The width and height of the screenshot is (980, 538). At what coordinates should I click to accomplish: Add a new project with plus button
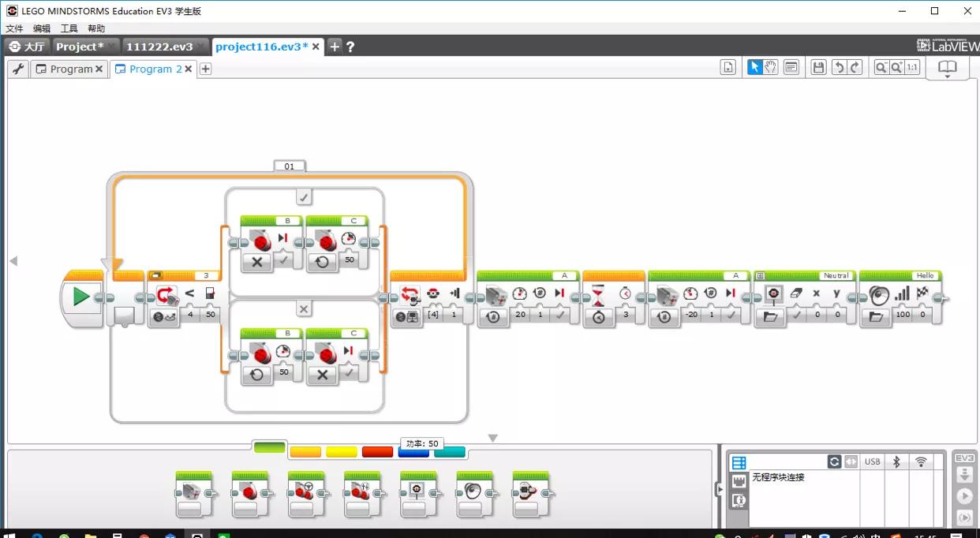pos(335,47)
